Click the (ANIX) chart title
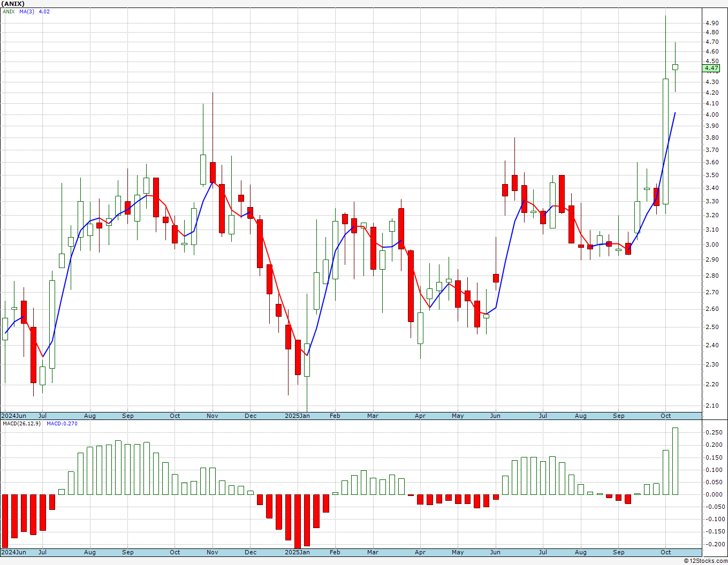Viewport: 728px width, 565px height. [x=13, y=4]
